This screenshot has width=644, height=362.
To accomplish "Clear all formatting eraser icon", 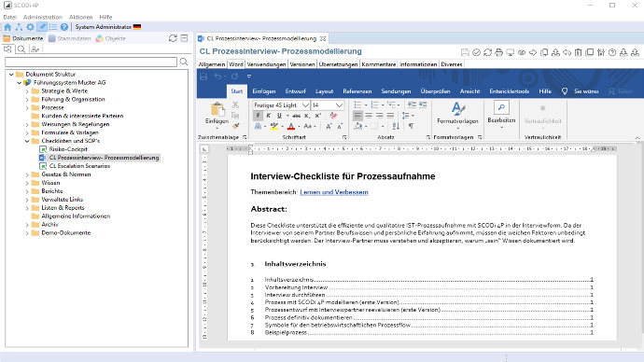I will [333, 116].
